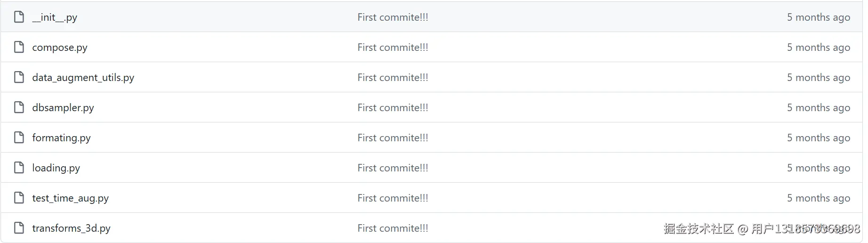
Task: Open the __init__.py file
Action: click(x=55, y=17)
